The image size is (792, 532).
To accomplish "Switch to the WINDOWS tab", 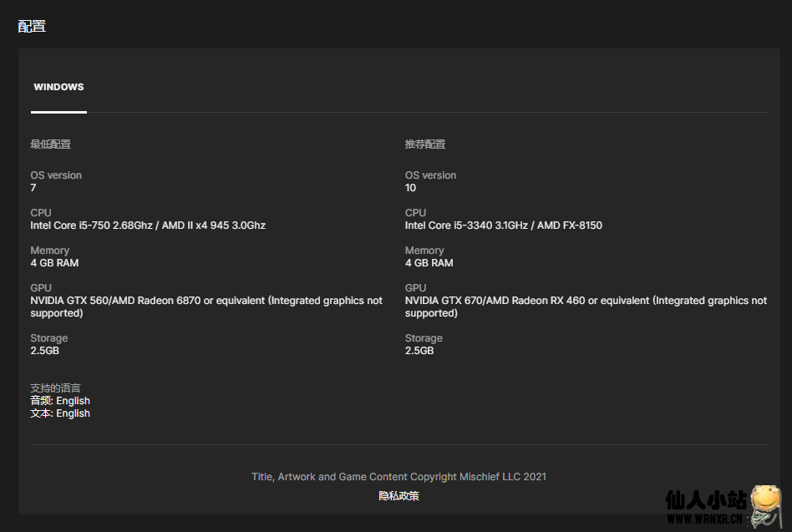I will pos(58,87).
